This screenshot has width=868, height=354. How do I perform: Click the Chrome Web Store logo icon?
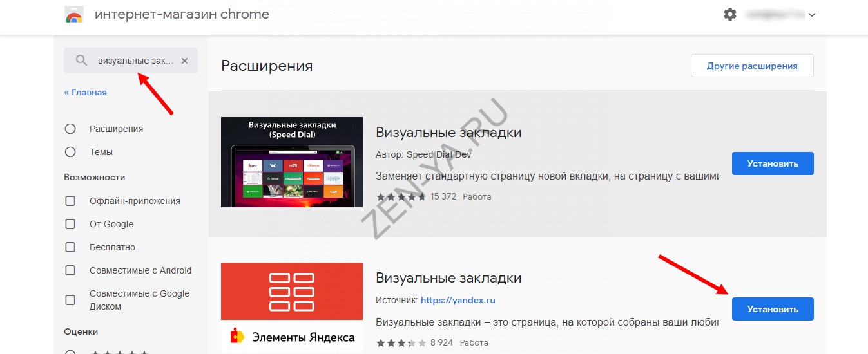(x=74, y=14)
